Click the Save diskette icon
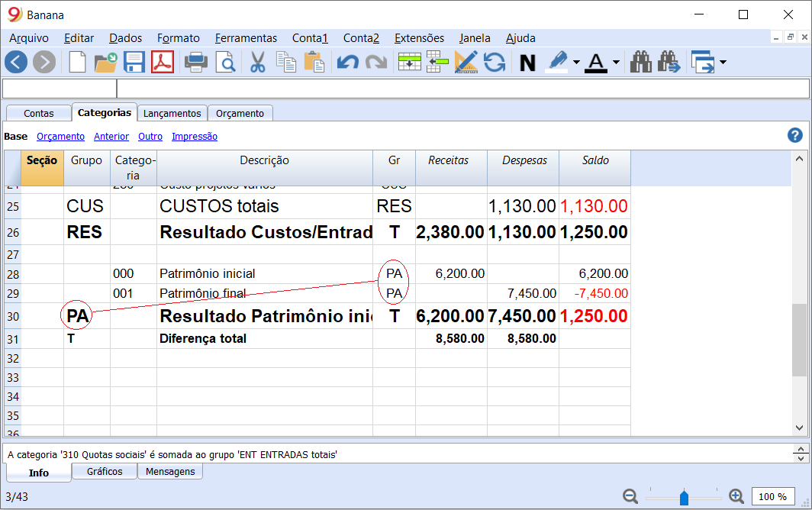 tap(134, 62)
